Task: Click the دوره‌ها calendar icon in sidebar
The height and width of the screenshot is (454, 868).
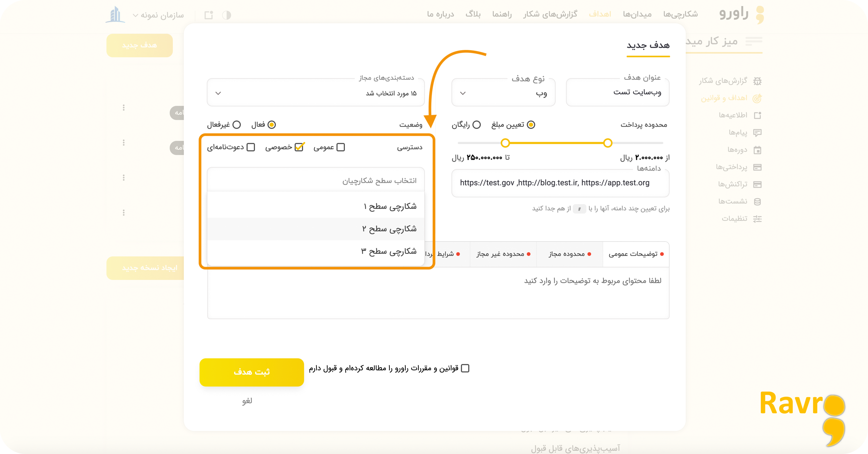Action: click(x=757, y=150)
